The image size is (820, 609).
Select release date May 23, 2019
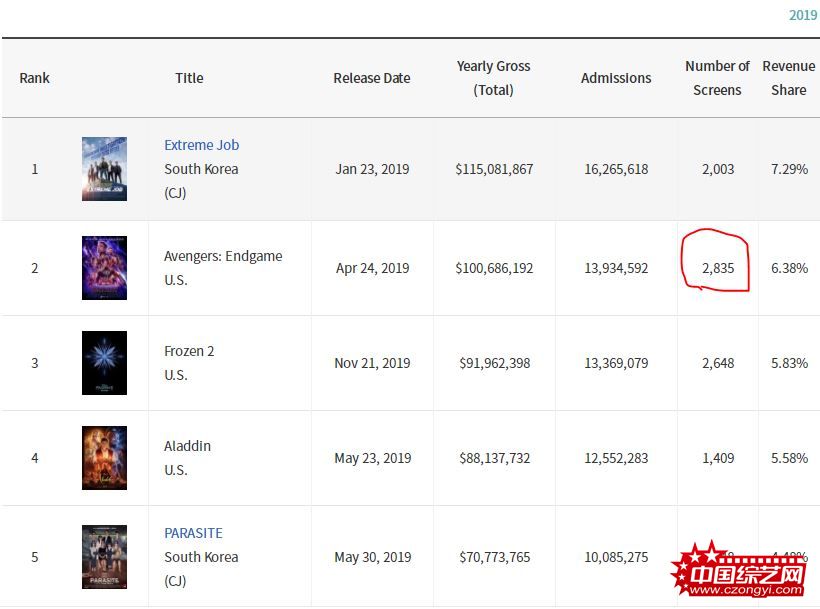pyautogui.click(x=372, y=458)
